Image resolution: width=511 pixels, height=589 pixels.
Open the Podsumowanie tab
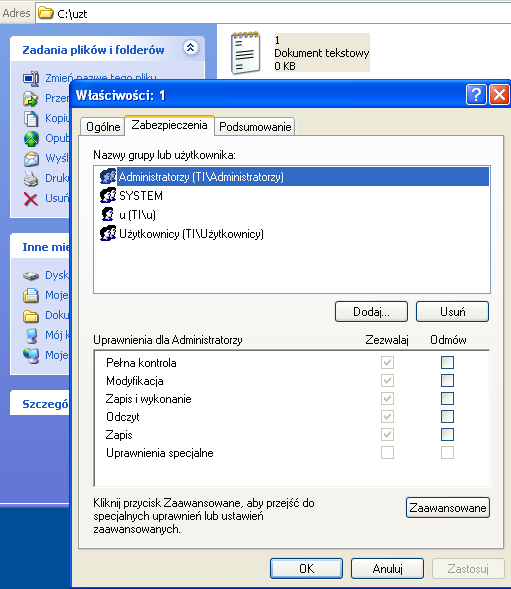tap(255, 127)
